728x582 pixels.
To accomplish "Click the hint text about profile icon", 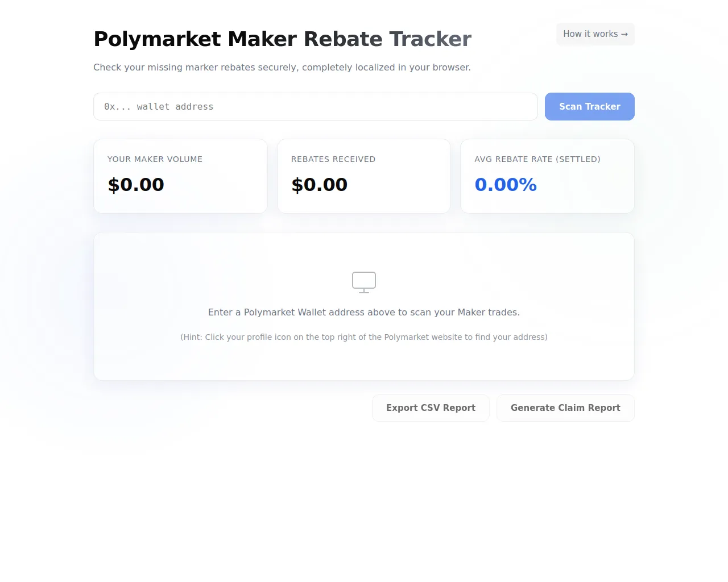I will point(364,337).
